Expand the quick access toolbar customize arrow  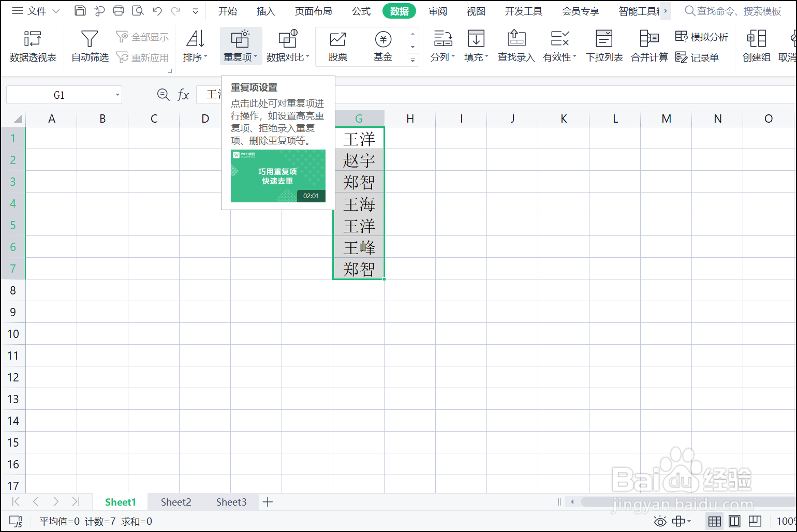[x=195, y=11]
